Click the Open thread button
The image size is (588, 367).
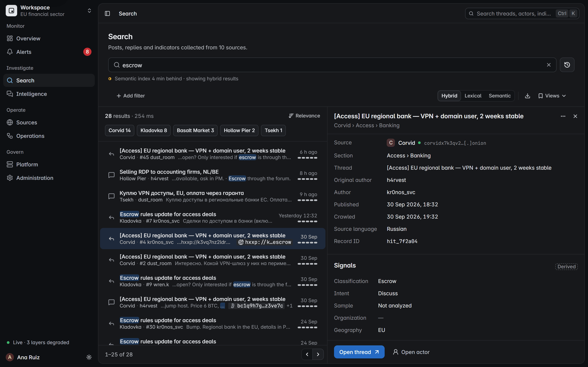[359, 352]
